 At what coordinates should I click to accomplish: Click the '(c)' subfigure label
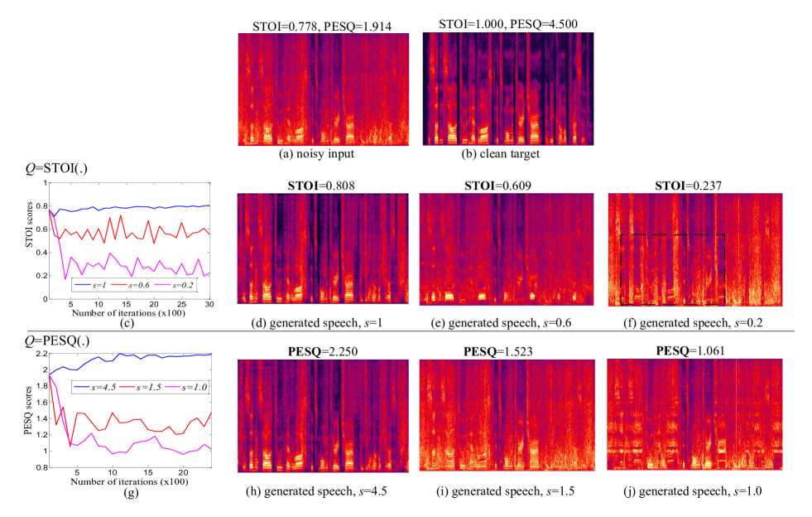point(127,324)
